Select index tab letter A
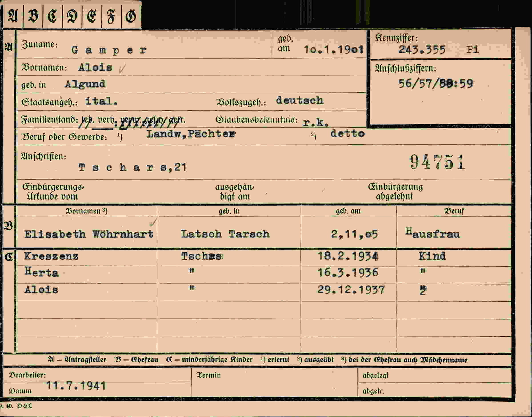Screen dimensions: 532x417 coord(13,17)
